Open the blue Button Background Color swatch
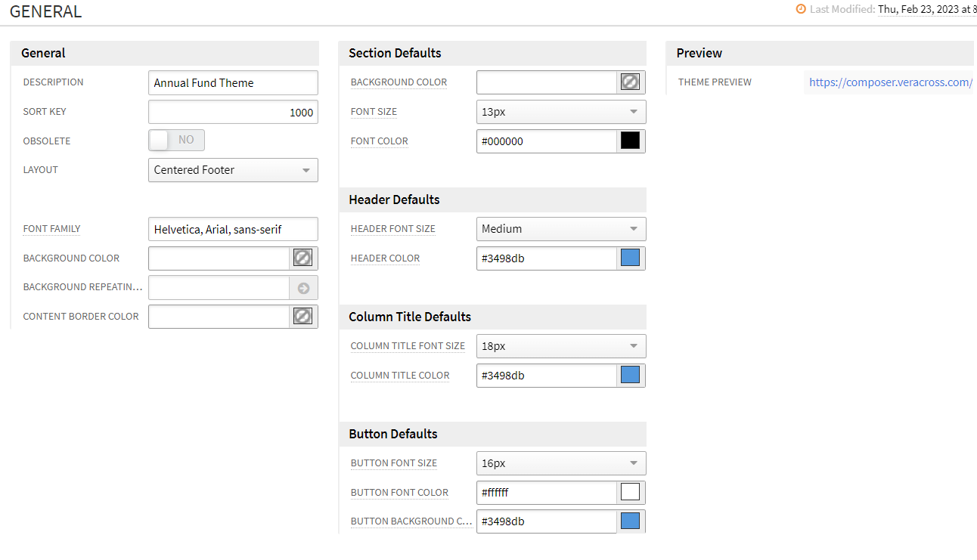This screenshot has height=560, width=977. pos(630,521)
